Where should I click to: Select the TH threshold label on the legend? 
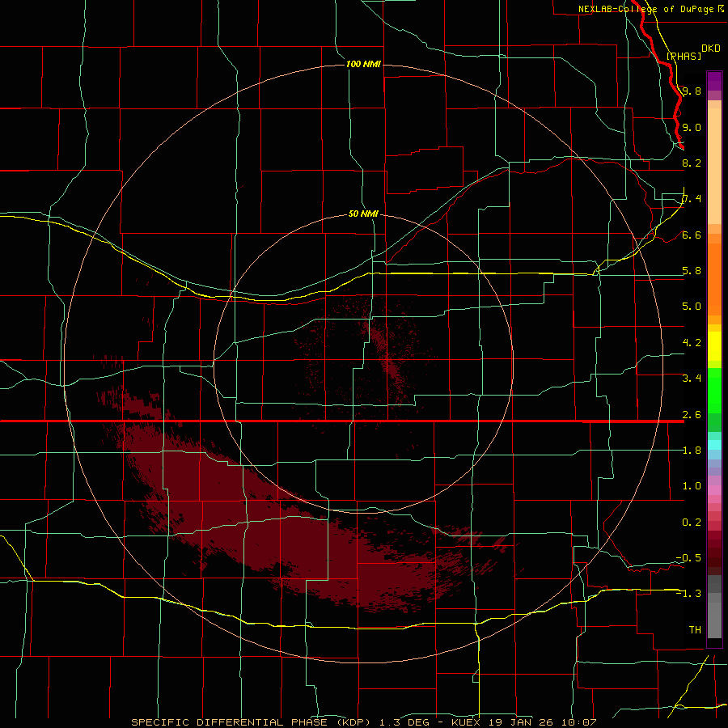(x=695, y=629)
